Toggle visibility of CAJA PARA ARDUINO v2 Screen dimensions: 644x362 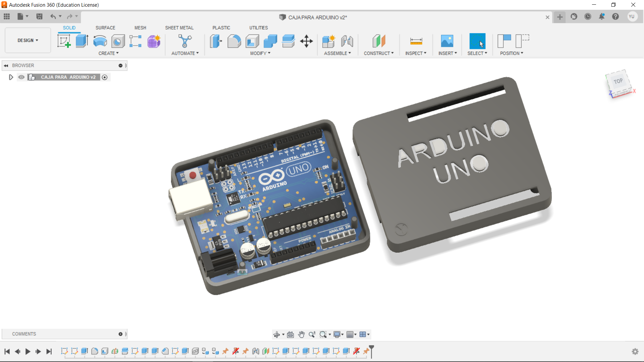pyautogui.click(x=21, y=77)
